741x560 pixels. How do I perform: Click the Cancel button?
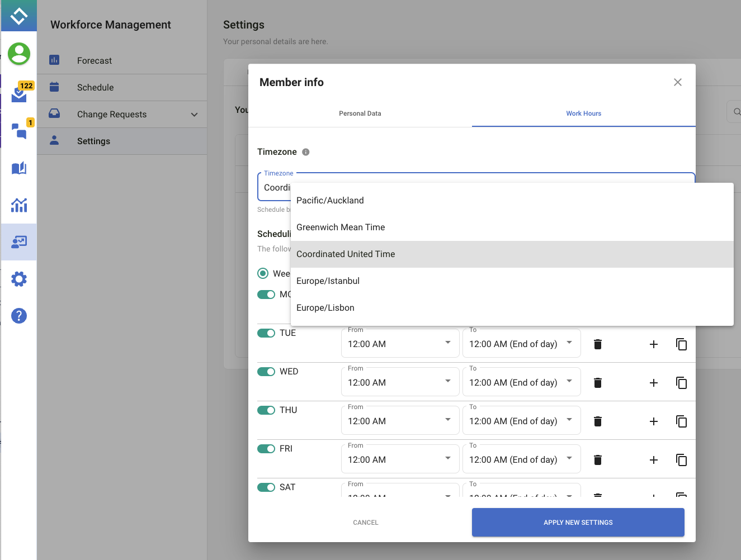point(366,523)
